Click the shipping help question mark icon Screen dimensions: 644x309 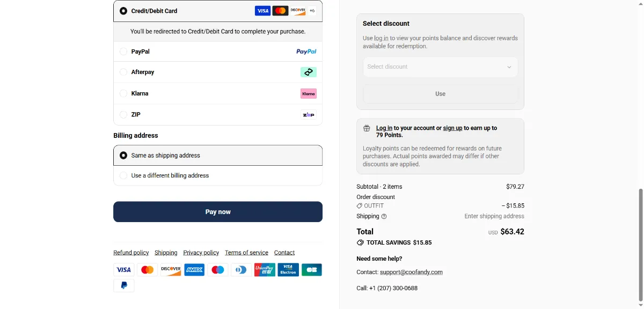(x=384, y=217)
